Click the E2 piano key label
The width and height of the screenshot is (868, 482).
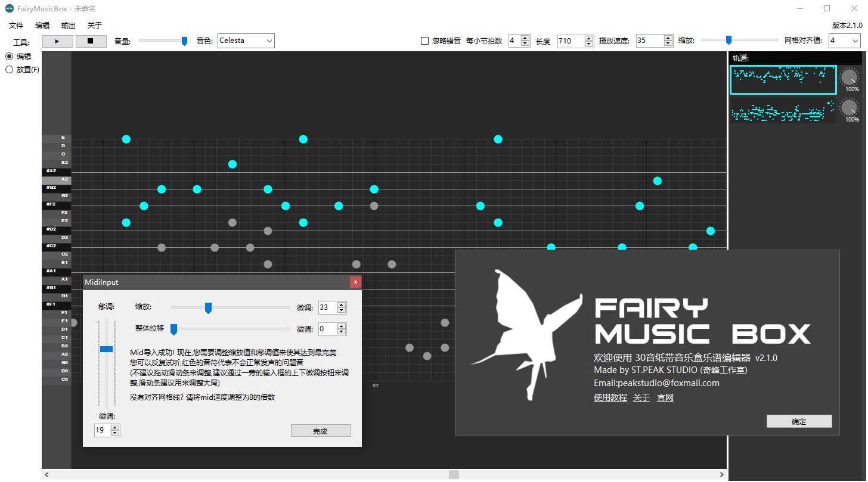[x=57, y=221]
